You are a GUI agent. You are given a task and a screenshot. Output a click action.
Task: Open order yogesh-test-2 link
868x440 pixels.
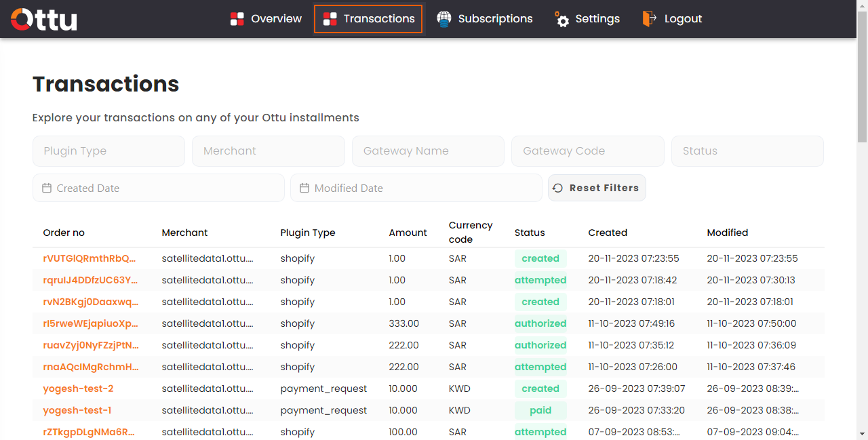(78, 388)
